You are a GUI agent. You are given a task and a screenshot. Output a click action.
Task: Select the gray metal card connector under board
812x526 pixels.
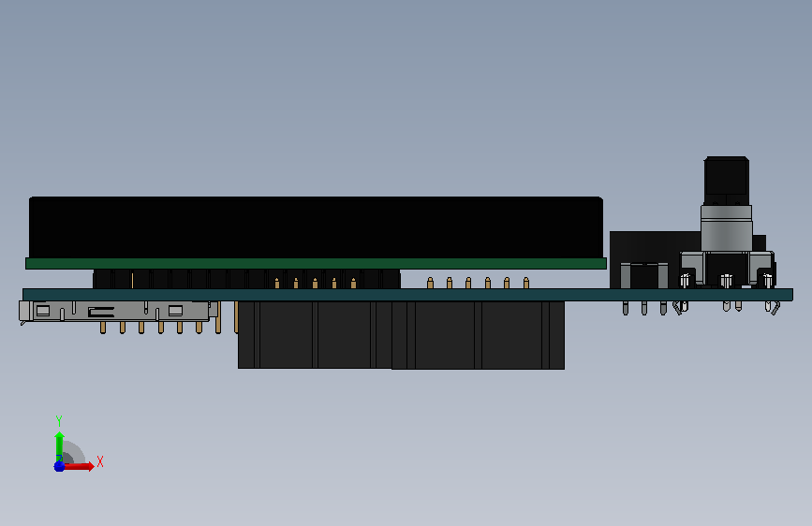pyautogui.click(x=118, y=311)
